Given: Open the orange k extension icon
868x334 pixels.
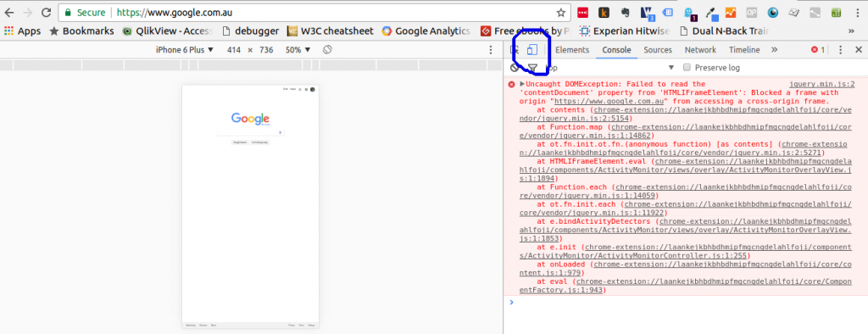Looking at the screenshot, I should tap(604, 12).
